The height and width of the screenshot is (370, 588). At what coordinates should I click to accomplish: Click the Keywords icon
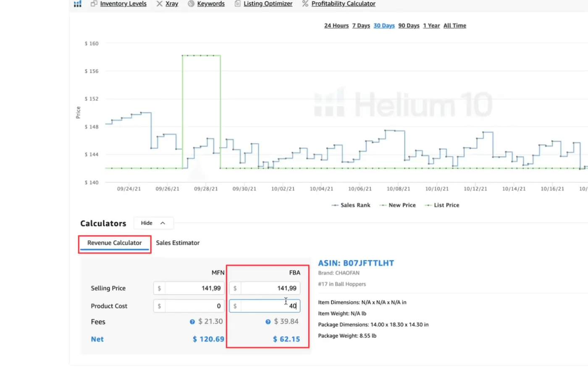click(x=191, y=4)
